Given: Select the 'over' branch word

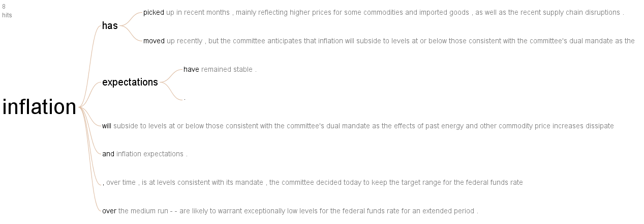Looking at the screenshot, I should [x=109, y=211].
